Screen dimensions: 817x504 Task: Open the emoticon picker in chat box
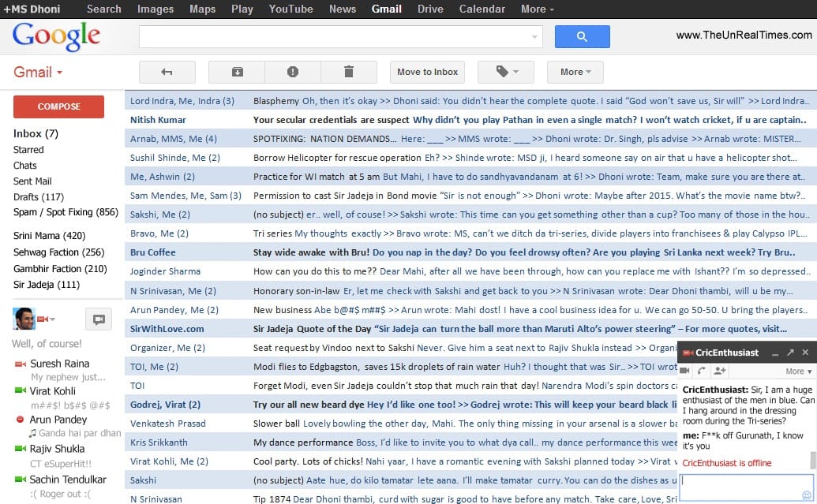tap(806, 495)
